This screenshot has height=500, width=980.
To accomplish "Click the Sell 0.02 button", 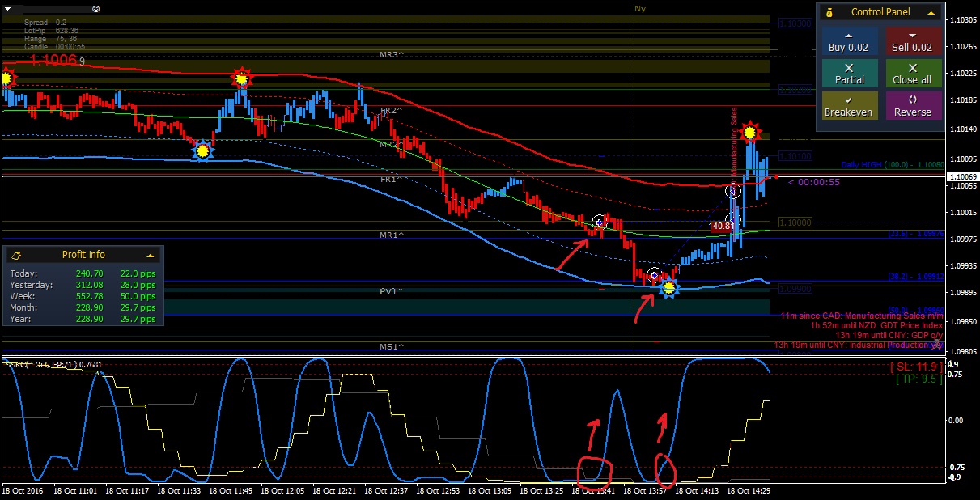I will tap(912, 42).
